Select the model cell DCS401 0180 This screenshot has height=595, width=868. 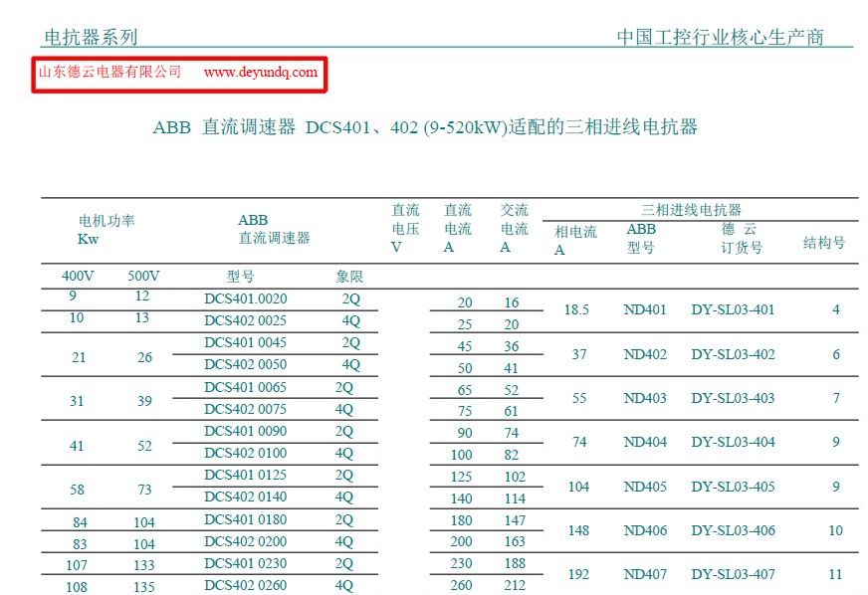pyautogui.click(x=246, y=519)
